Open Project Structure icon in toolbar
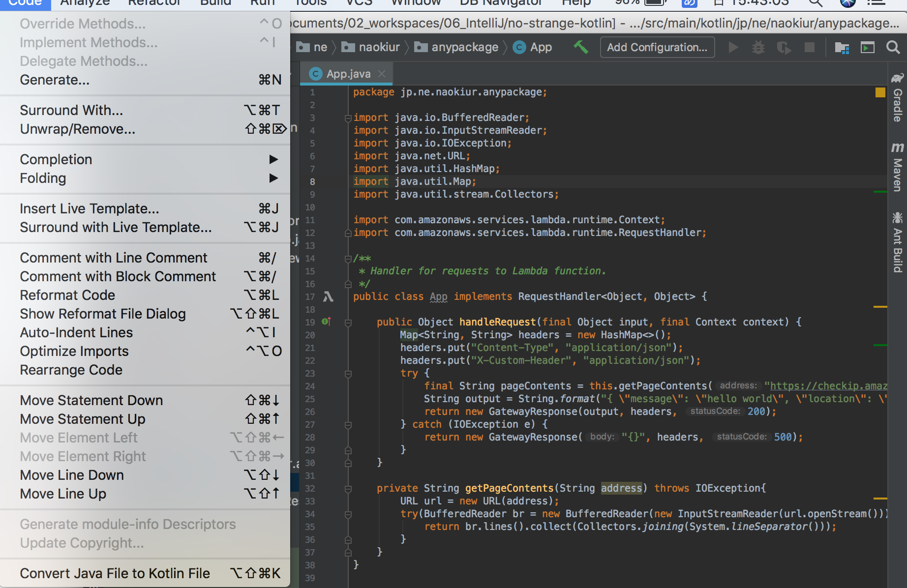The image size is (907, 588). pyautogui.click(x=842, y=47)
